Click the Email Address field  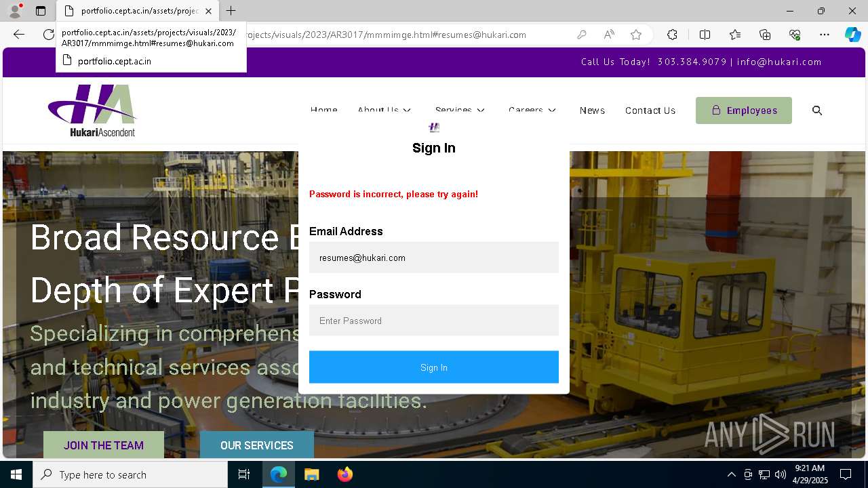pyautogui.click(x=434, y=258)
